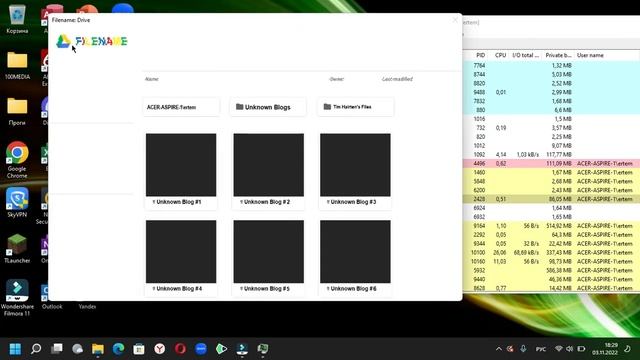Select process row with PID 7764
640x360 pixels.
[x=551, y=65]
